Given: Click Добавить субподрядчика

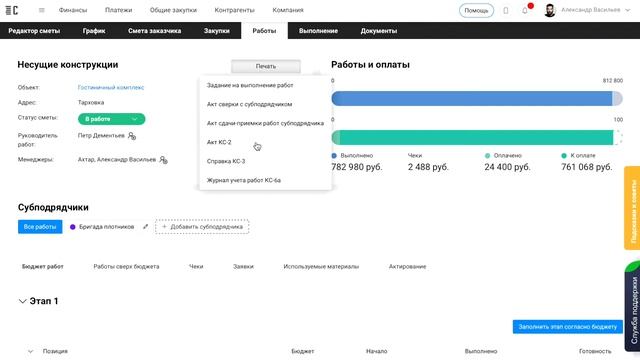Looking at the screenshot, I should [202, 227].
